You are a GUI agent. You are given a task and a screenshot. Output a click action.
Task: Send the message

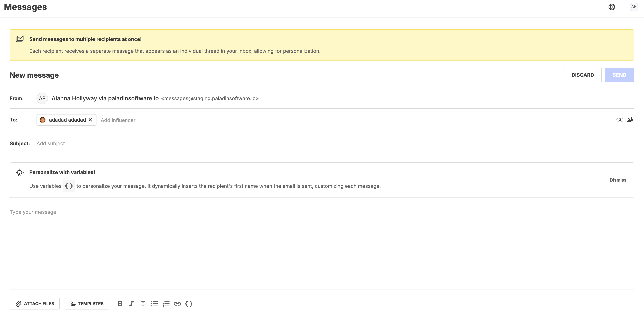tap(619, 75)
